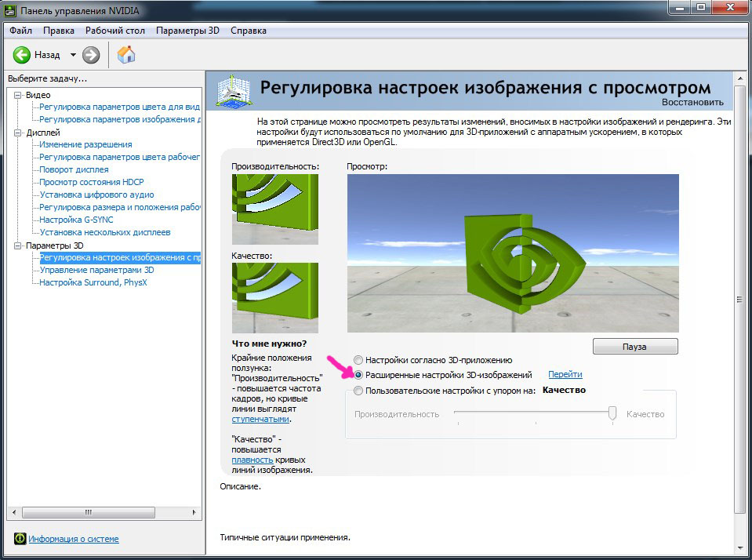Select Регулировка параметров изображения under Видео
Viewport: 752px width, 560px height.
(120, 119)
